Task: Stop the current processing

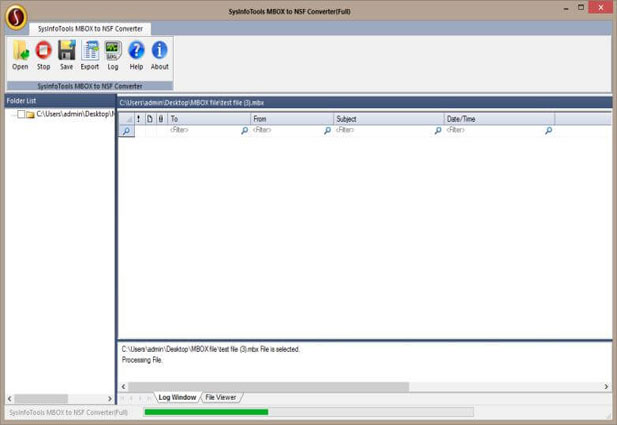Action: click(x=43, y=55)
